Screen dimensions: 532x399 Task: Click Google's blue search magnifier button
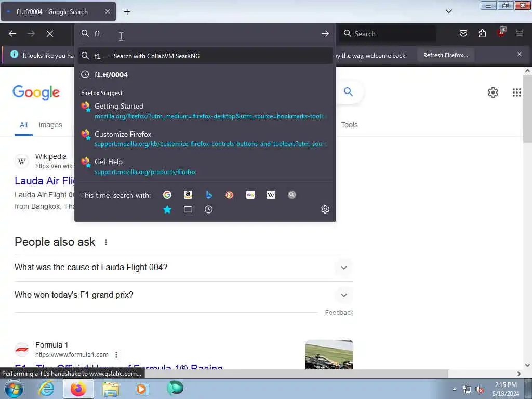[x=348, y=91]
